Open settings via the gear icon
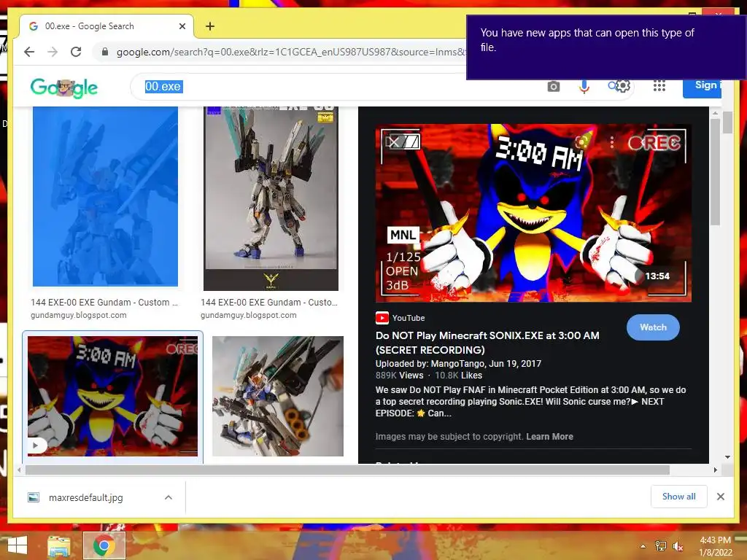747x560 pixels. 623,86
